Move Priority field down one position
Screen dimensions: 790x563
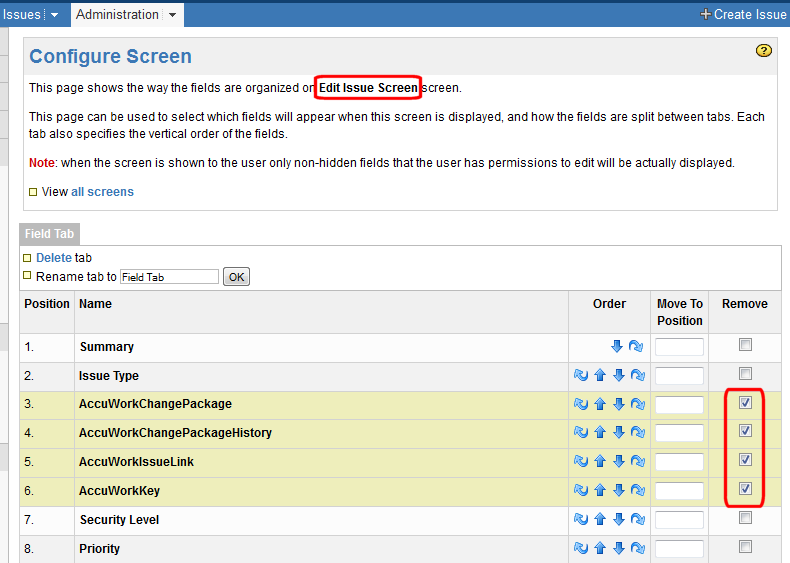[x=618, y=549]
